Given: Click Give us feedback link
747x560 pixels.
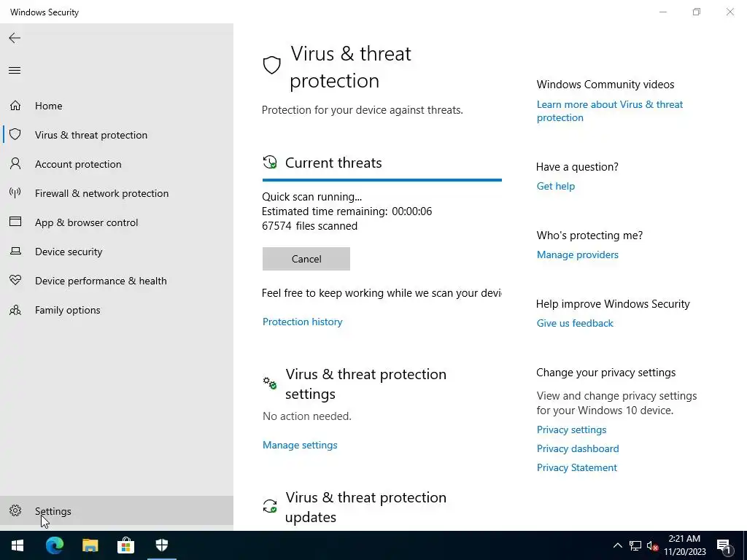Looking at the screenshot, I should click(575, 323).
